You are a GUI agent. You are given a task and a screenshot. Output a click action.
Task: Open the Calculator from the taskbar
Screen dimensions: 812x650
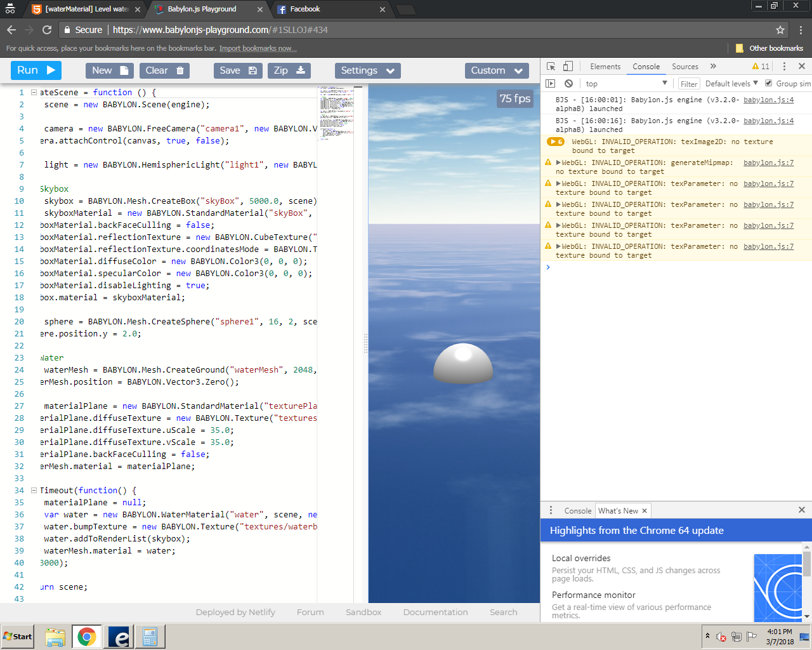click(150, 637)
